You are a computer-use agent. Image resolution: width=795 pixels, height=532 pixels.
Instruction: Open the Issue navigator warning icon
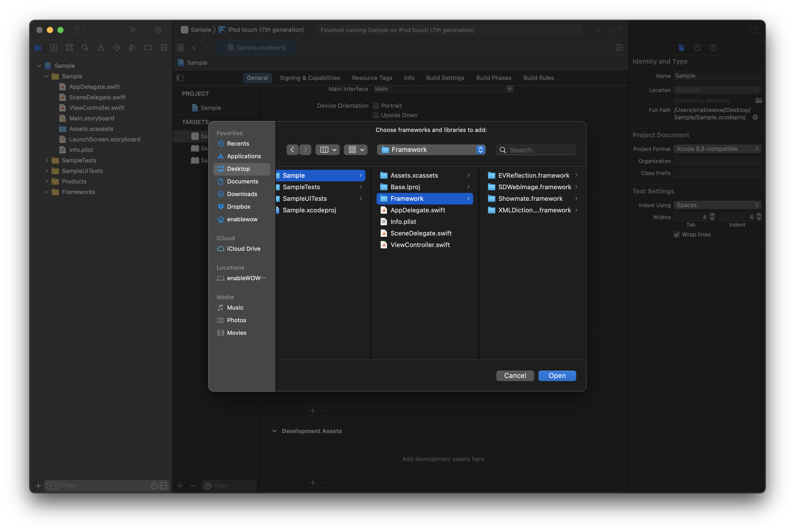click(101, 48)
